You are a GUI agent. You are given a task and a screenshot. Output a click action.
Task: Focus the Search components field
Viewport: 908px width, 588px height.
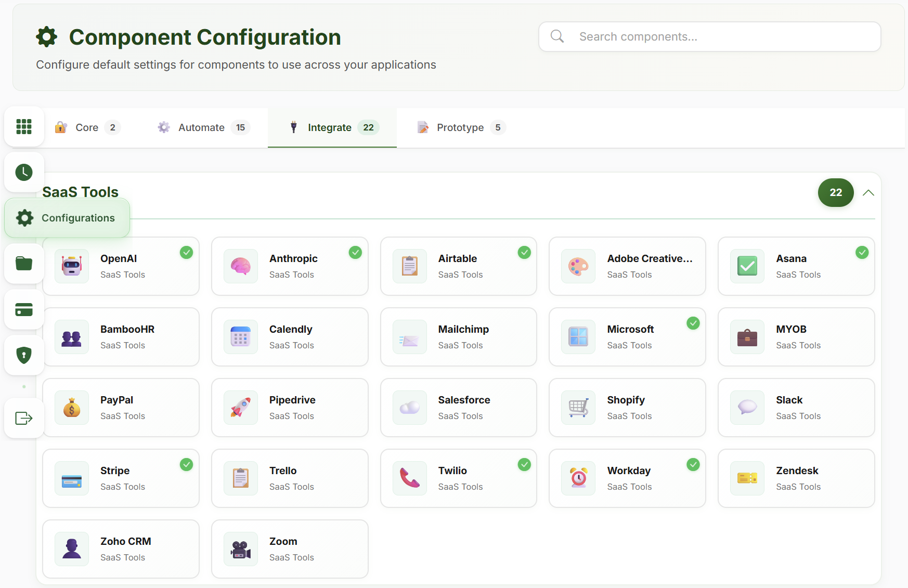tap(710, 36)
